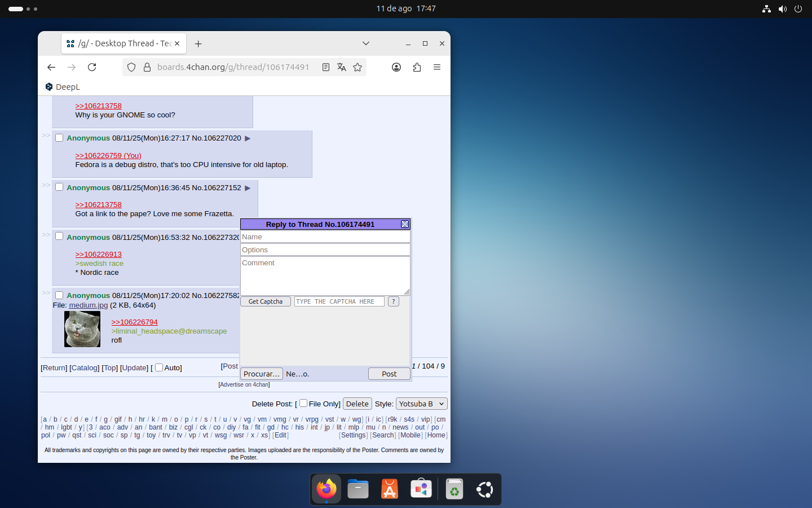The image size is (812, 508).
Task: Open Advertise on 4chan link
Action: tap(244, 385)
